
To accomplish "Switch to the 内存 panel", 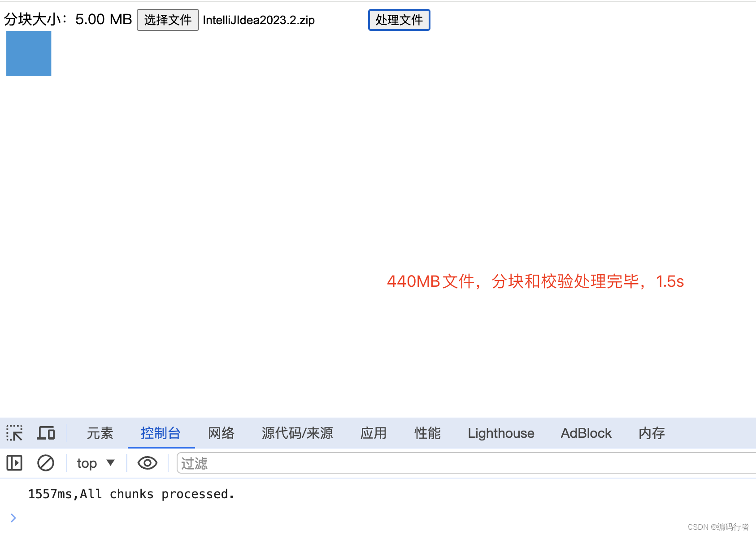I will 651,433.
